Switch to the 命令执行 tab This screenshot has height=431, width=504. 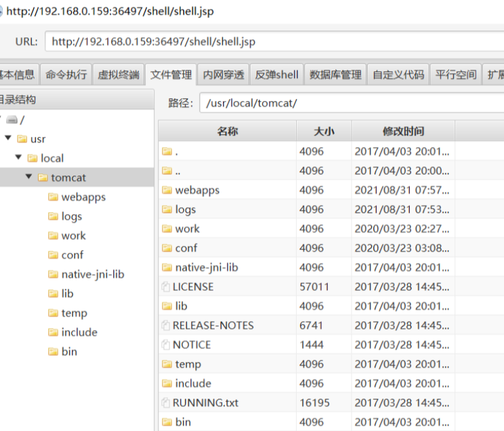tap(66, 75)
